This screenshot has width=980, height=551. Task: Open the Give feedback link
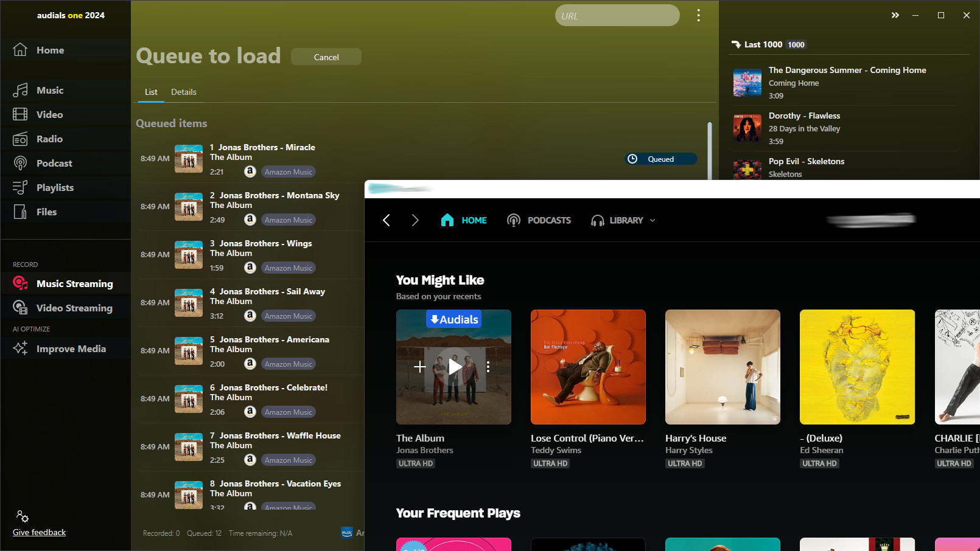tap(39, 532)
